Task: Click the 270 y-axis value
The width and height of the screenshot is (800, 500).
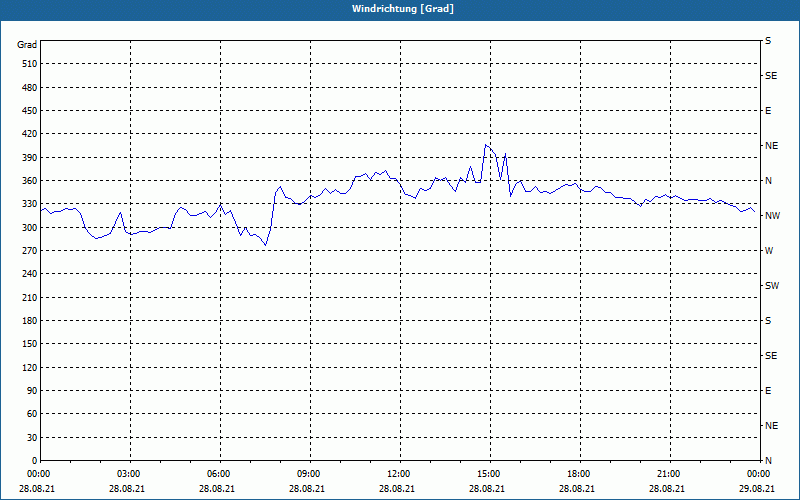Action: coord(30,251)
